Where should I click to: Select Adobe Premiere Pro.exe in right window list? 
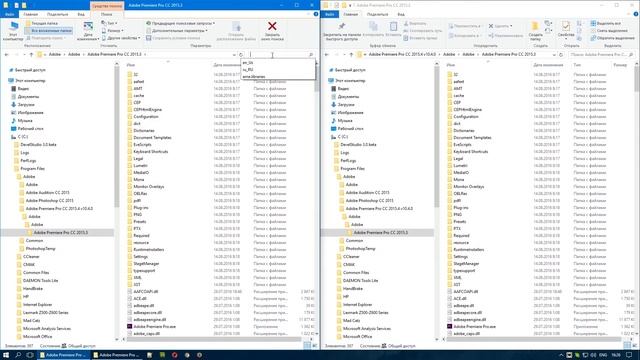[474, 327]
